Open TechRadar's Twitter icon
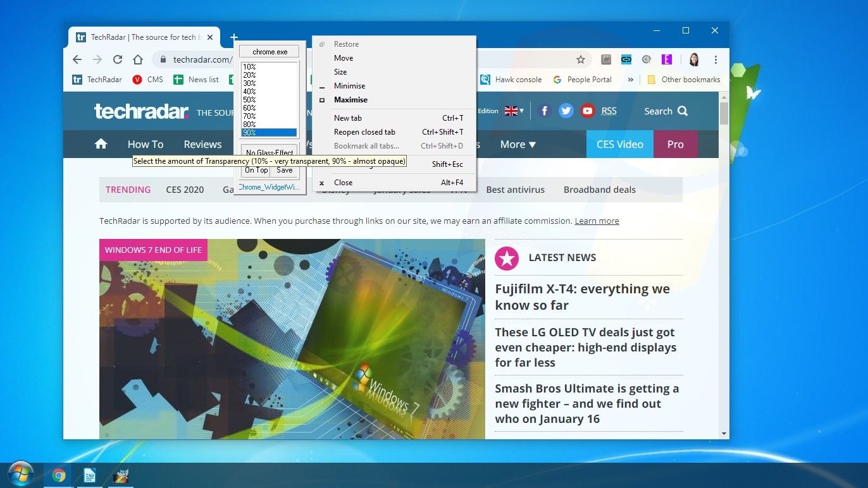 566,111
